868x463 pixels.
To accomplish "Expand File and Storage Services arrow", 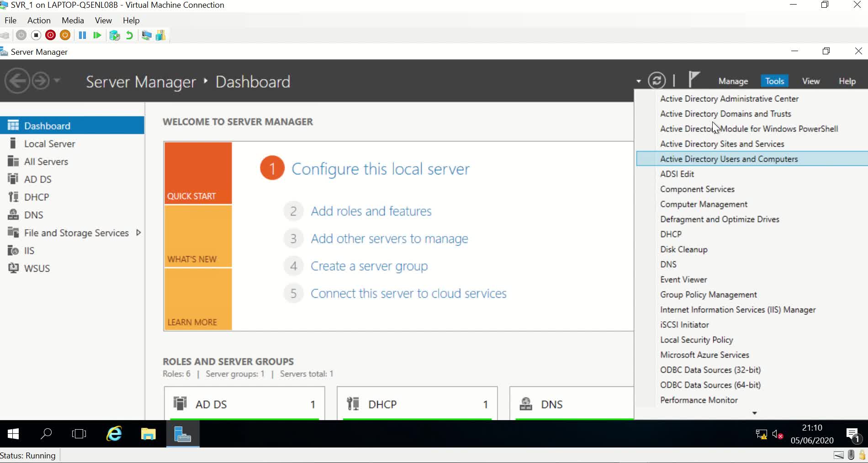I will (x=138, y=232).
